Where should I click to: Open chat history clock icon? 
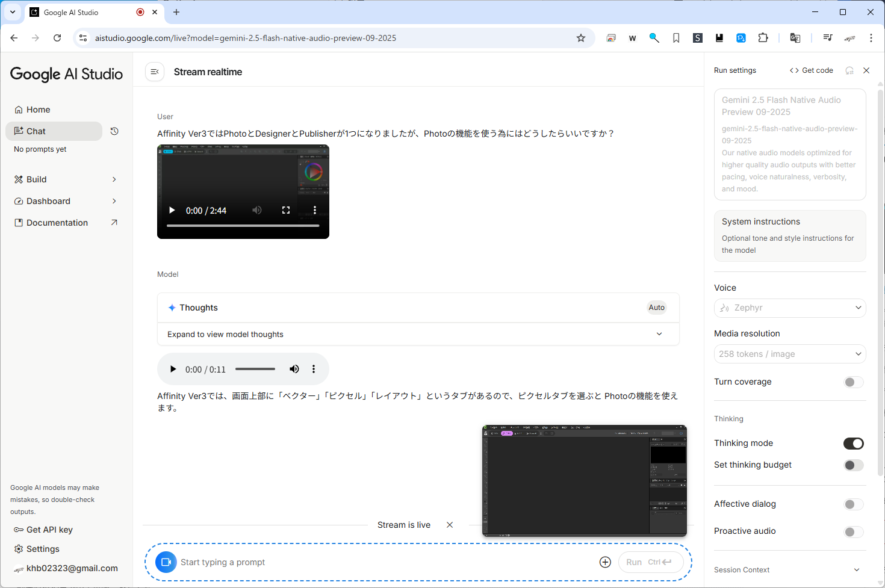114,131
